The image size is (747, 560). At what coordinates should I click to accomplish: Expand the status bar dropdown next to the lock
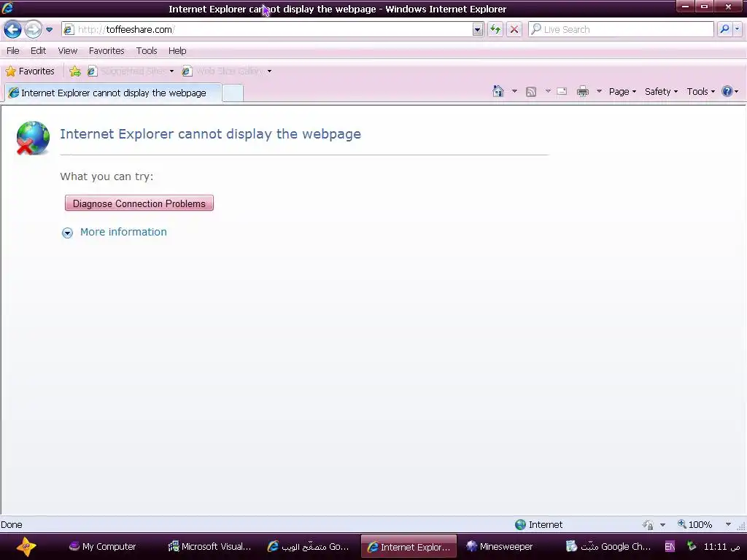(x=662, y=525)
